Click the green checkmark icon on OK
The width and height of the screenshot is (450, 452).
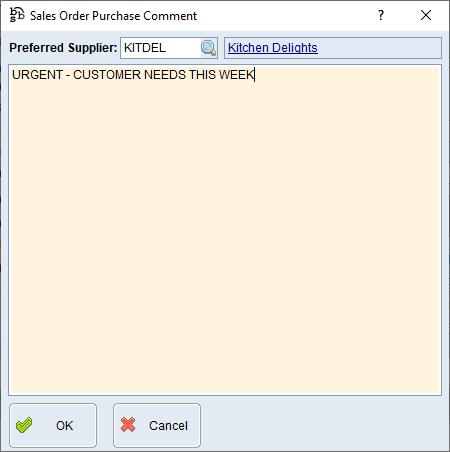(x=24, y=425)
